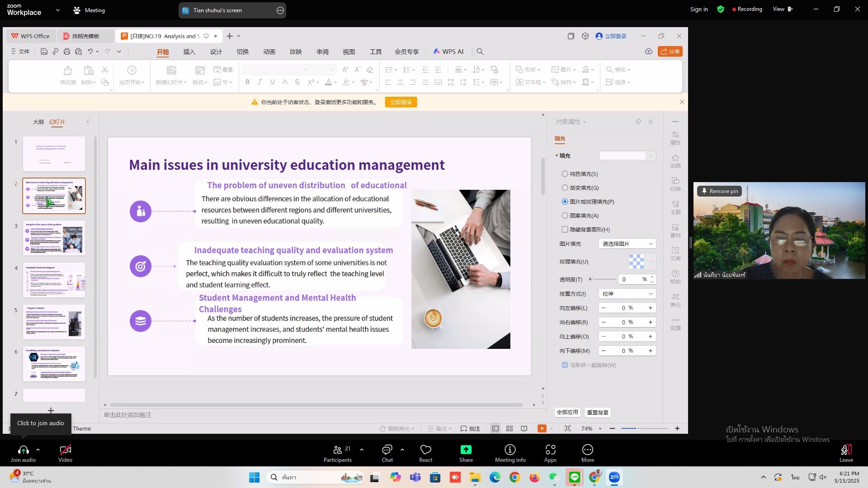Click Join audio in Zoom
Viewport: 868px width, 488px height.
click(23, 453)
